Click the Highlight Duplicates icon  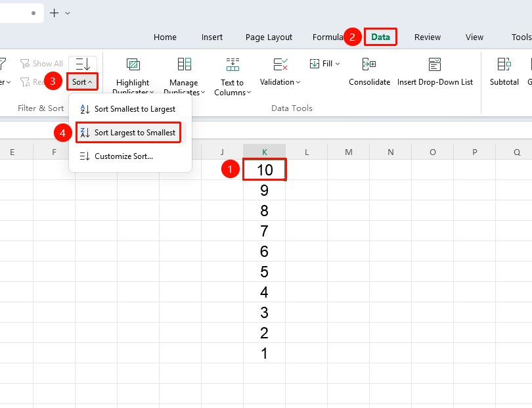[133, 64]
